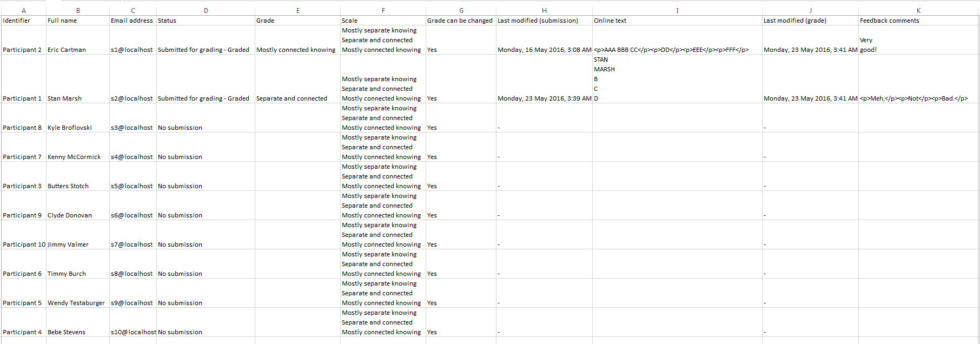Image resolution: width=980 pixels, height=344 pixels.
Task: Select the 'Butters Stotch' cell
Action: pyautogui.click(x=78, y=176)
